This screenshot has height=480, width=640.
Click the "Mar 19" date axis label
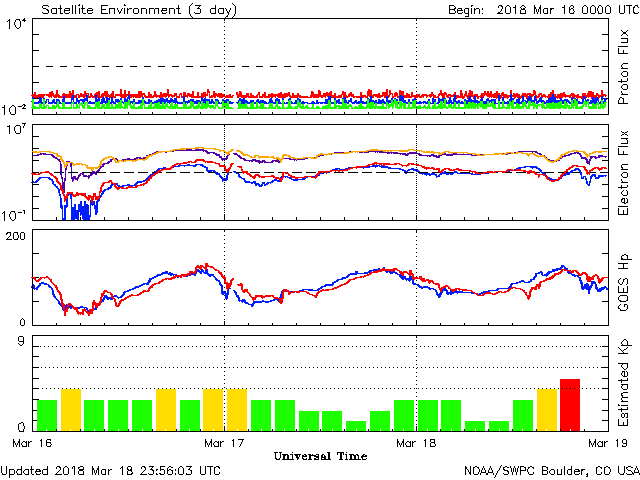608,443
